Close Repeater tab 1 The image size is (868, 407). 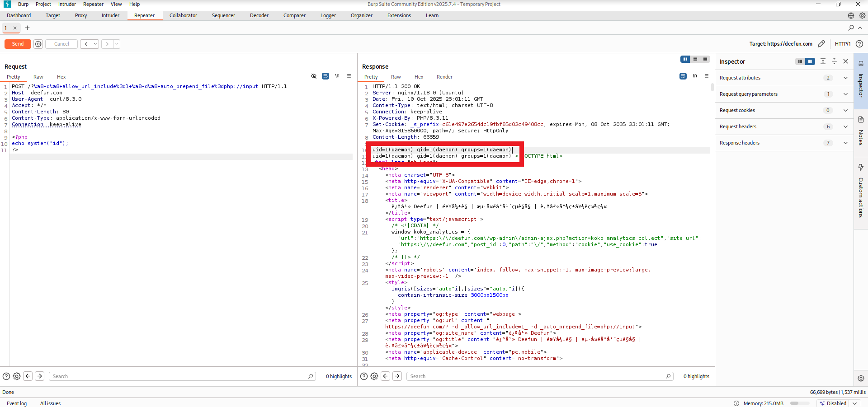[15, 28]
